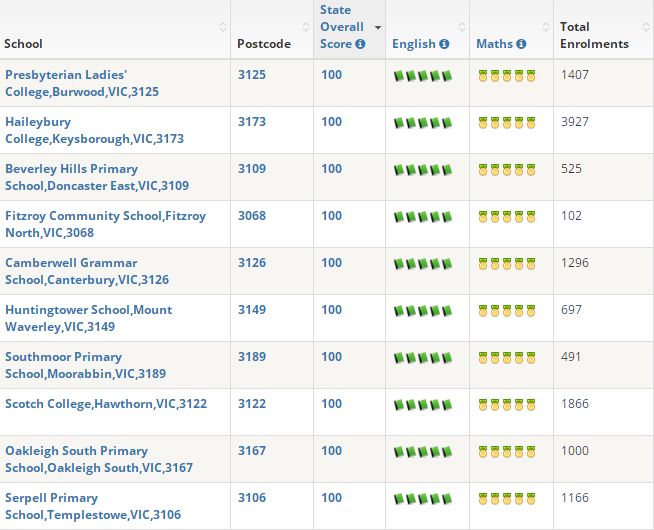Click English book rating for Oakleigh South Primary
Image resolution: width=654 pixels, height=530 pixels.
(423, 452)
